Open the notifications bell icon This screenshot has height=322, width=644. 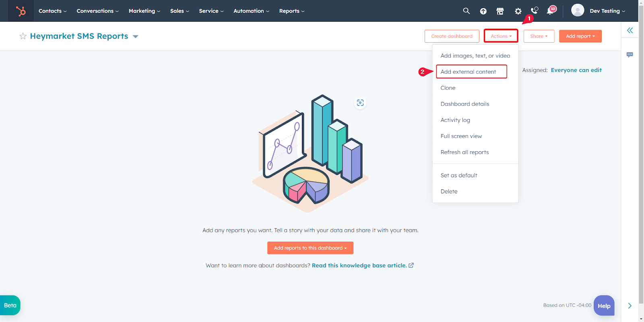(x=550, y=11)
